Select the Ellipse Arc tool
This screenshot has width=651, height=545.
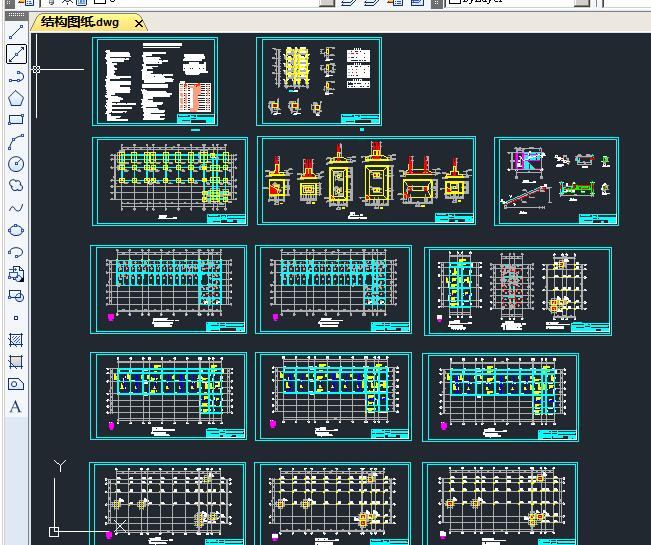click(16, 252)
